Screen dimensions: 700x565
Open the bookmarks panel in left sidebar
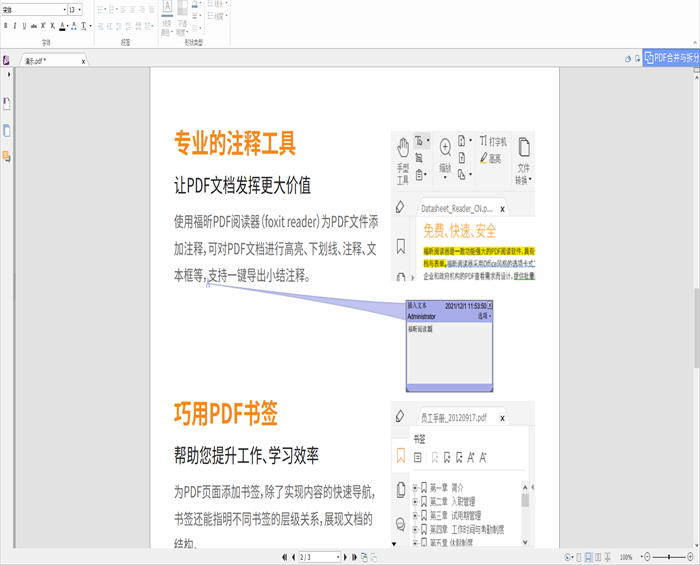(7, 104)
